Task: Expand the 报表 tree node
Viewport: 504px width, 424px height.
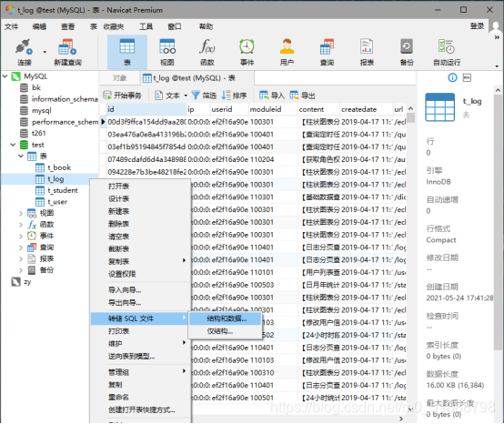Action: pyautogui.click(x=21, y=258)
